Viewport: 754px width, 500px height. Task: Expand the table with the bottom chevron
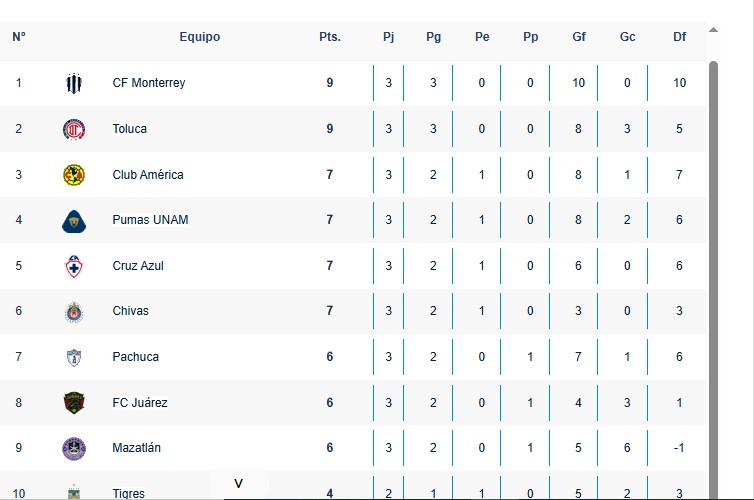(x=238, y=484)
